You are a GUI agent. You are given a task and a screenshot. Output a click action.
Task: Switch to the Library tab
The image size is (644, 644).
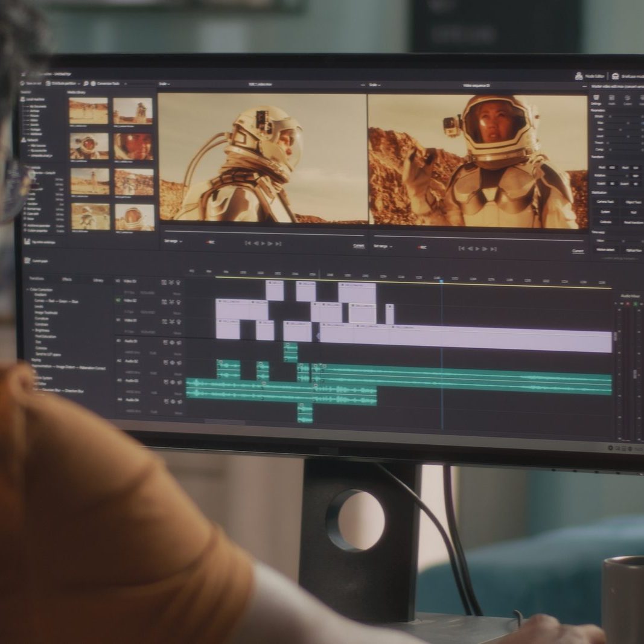[x=98, y=280]
